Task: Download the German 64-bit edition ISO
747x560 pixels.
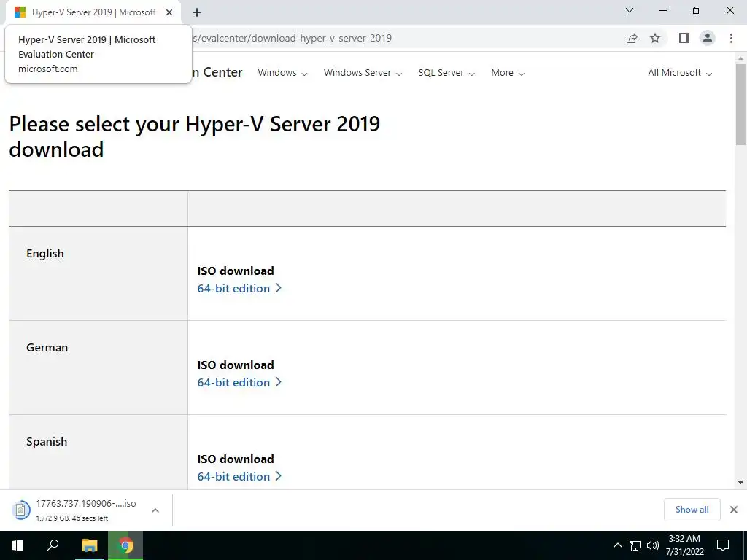Action: point(239,382)
